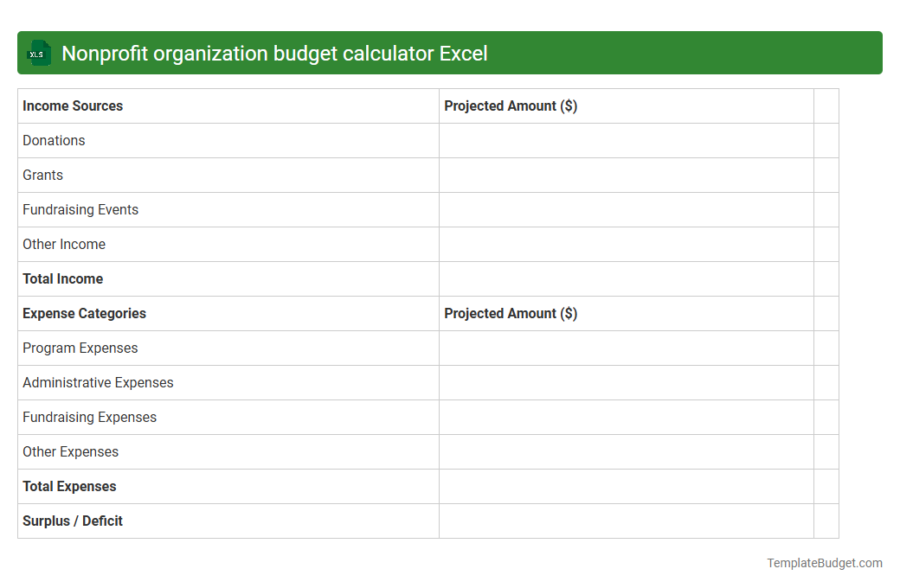
Task: Click the Grants row label
Action: pos(42,175)
